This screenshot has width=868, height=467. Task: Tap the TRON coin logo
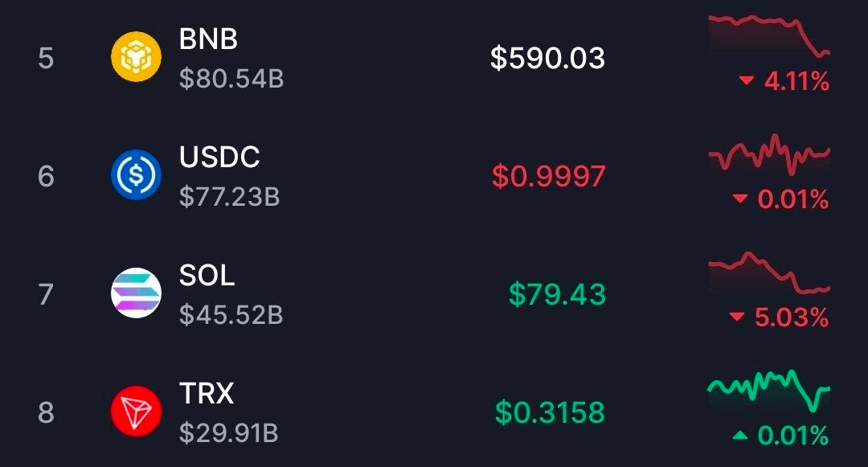(x=136, y=412)
